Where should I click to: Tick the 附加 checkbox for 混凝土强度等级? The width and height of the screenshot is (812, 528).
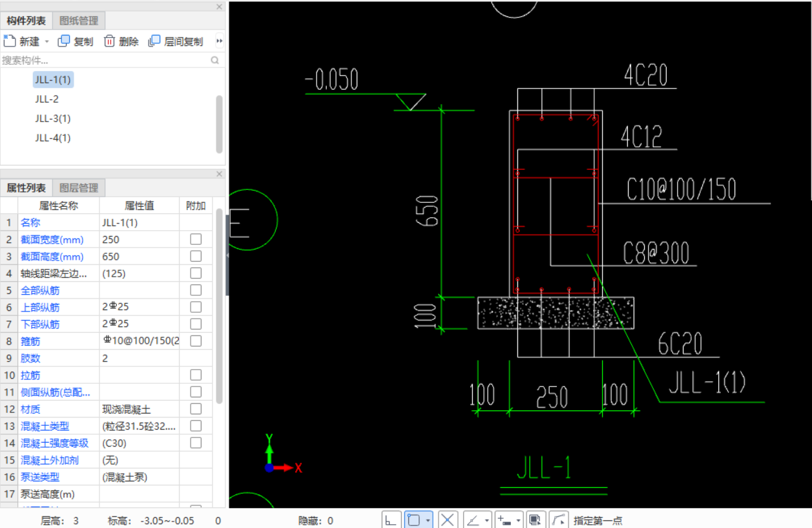pyautogui.click(x=196, y=443)
